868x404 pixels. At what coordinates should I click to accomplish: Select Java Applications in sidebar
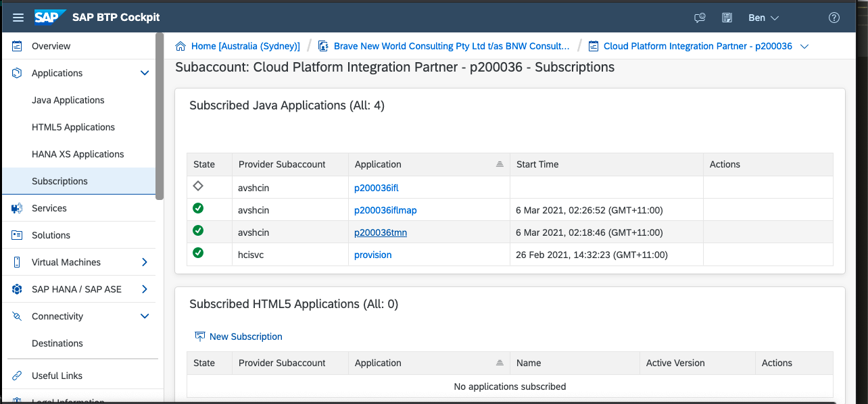point(68,100)
